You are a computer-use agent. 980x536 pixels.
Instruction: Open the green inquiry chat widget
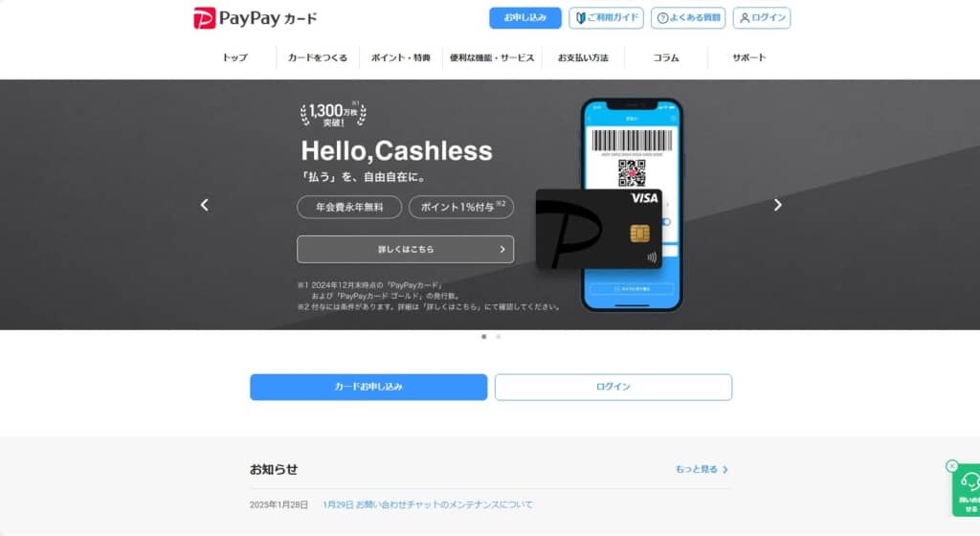pos(969,491)
